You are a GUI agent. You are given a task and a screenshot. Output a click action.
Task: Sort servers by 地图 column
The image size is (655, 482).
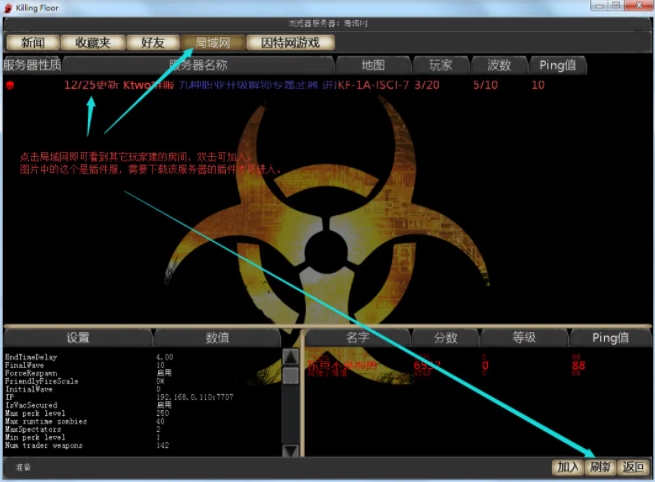[x=373, y=65]
